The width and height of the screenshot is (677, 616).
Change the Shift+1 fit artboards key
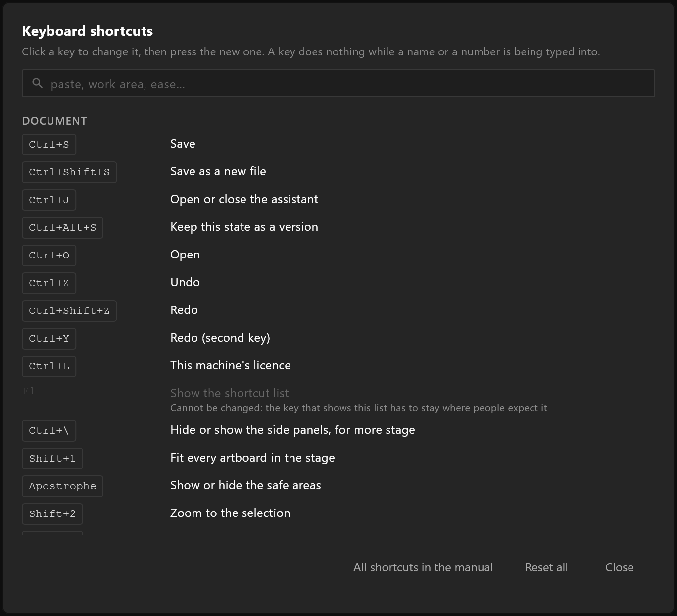point(52,459)
